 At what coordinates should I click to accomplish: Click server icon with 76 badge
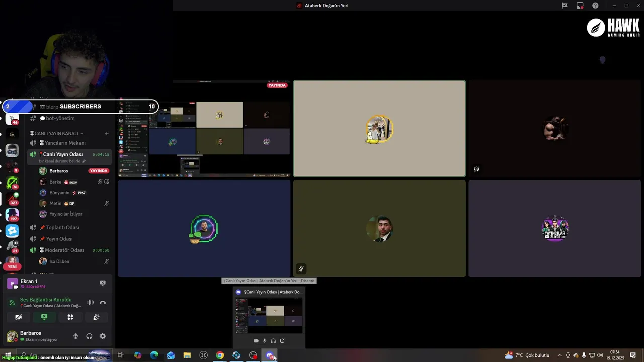point(12,183)
